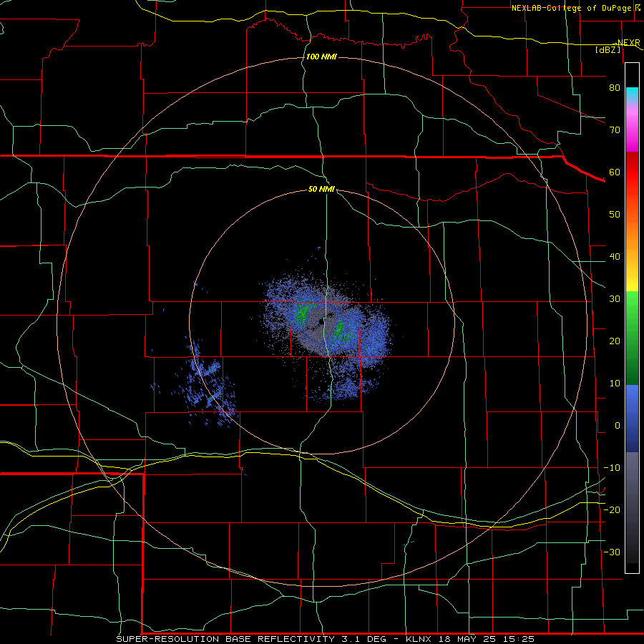The width and height of the screenshot is (644, 644).
Task: Click the 60 value on the dBZ scale
Action: click(615, 172)
